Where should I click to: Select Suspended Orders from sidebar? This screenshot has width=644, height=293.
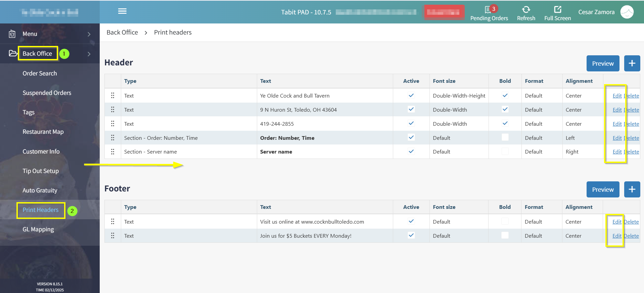tap(47, 93)
